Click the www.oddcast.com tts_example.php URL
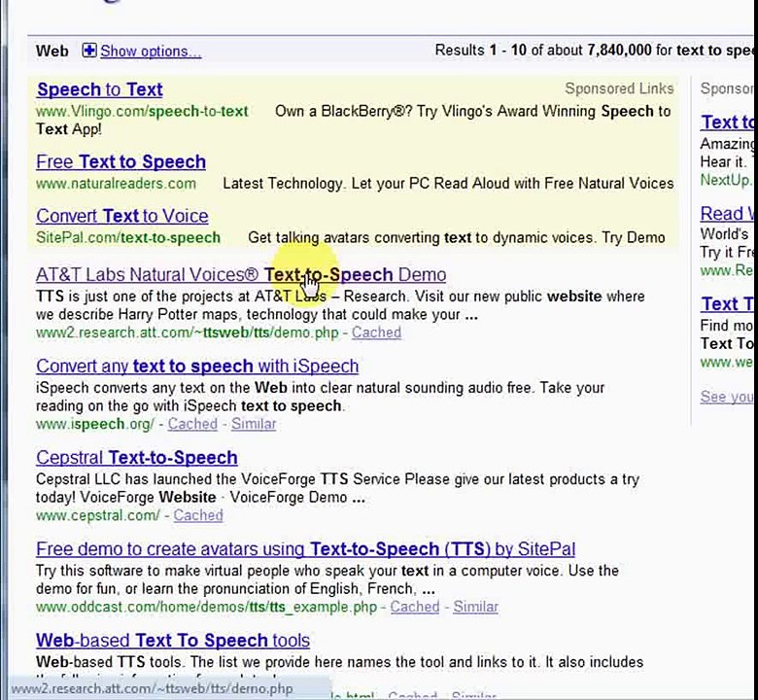The height and width of the screenshot is (700, 758). pos(206,607)
